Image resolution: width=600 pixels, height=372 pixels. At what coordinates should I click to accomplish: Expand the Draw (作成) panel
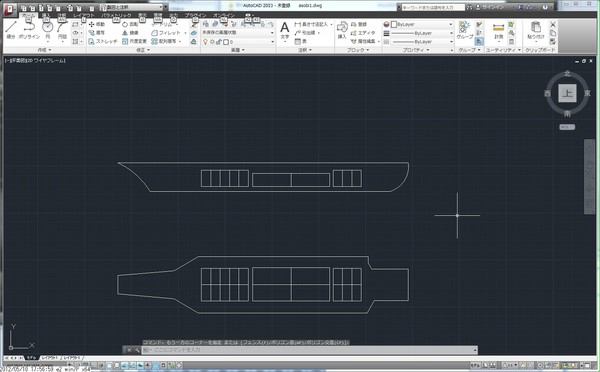44,50
